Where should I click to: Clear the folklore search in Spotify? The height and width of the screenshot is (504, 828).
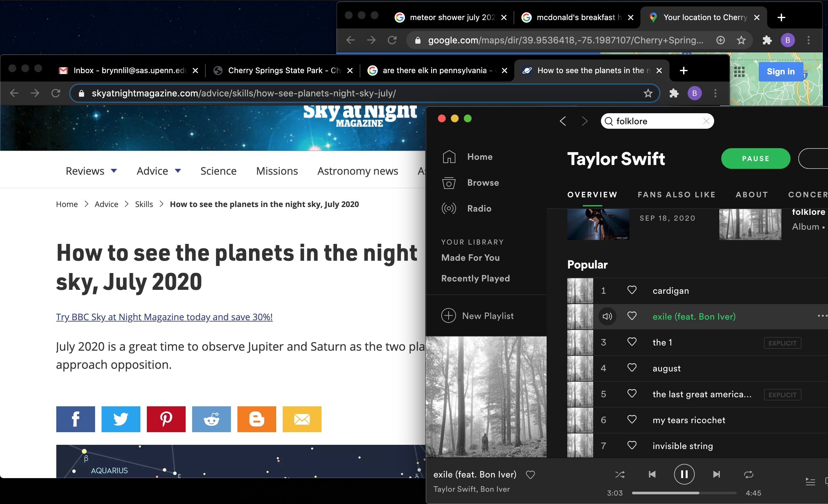pos(706,121)
